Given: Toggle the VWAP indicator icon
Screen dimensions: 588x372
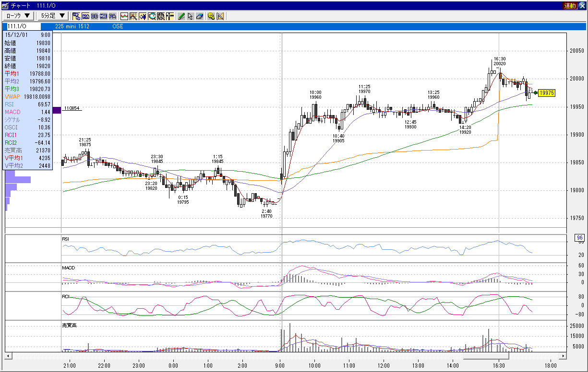Looking at the screenshot, I should [76, 16].
